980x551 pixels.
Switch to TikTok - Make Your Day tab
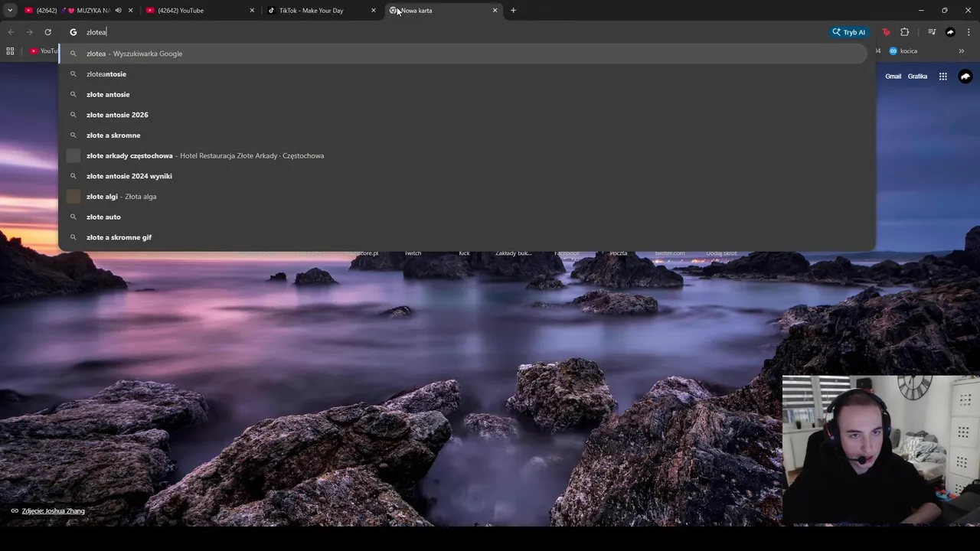(x=322, y=11)
